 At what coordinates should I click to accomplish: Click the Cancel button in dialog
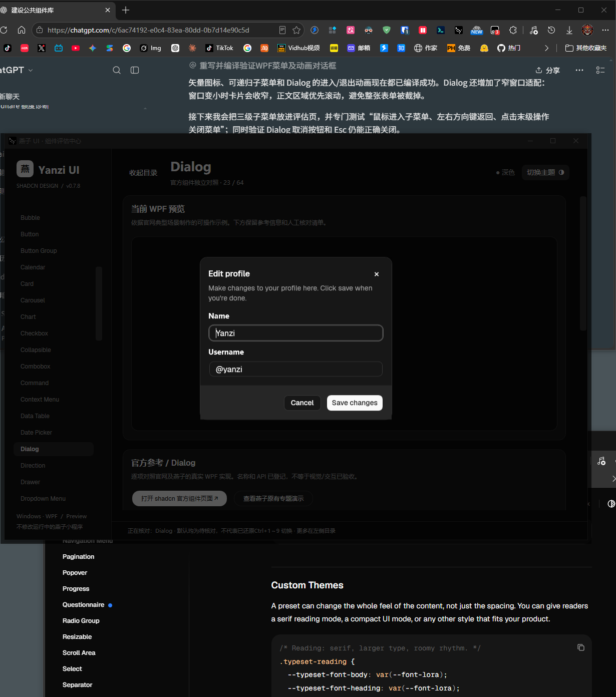coord(302,403)
